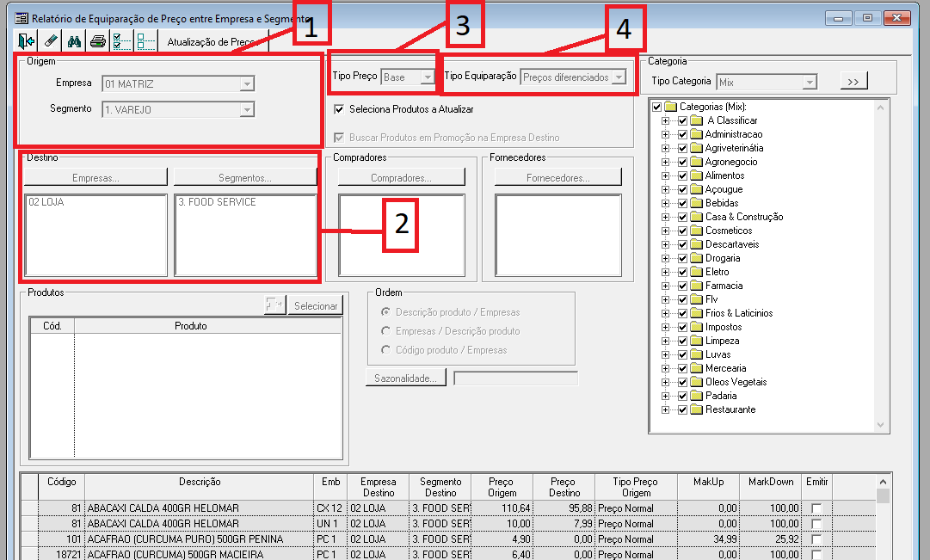The height and width of the screenshot is (560, 930).
Task: Open the Tipo Categoria dropdown
Action: coord(810,83)
